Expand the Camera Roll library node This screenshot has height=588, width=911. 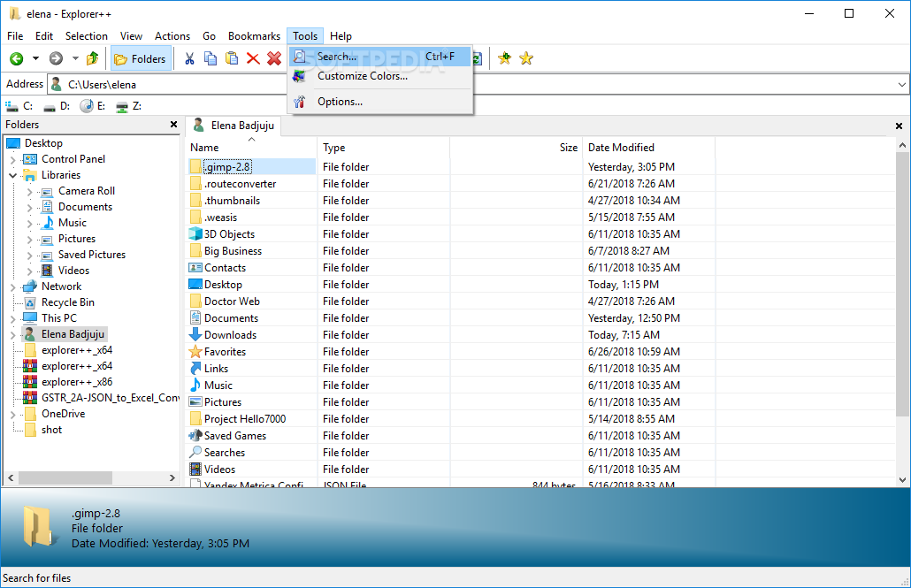(x=30, y=191)
